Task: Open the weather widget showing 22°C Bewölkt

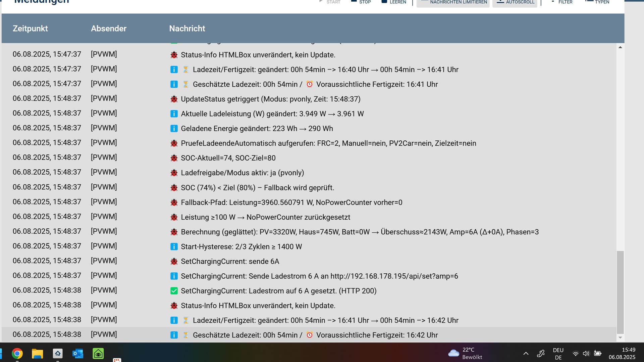Action: [465, 354]
